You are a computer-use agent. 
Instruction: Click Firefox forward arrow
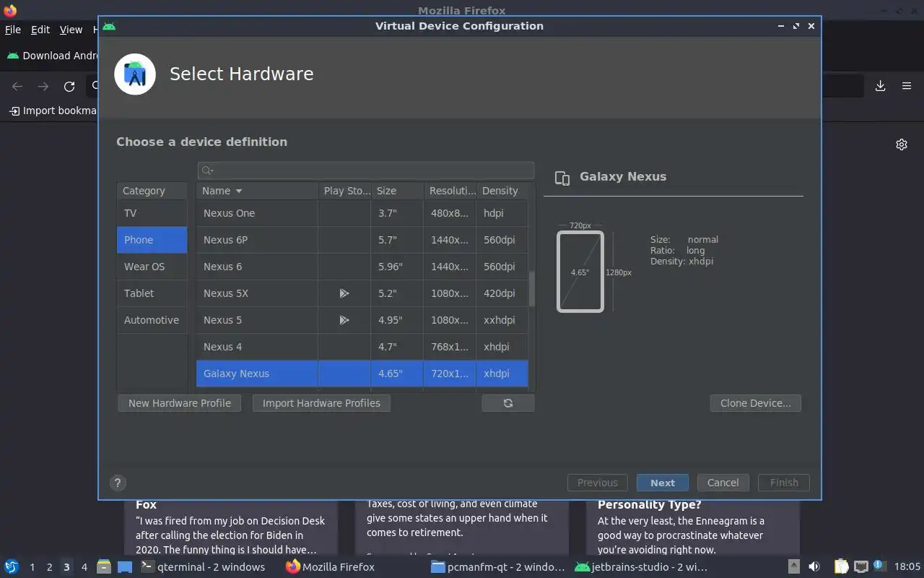[43, 87]
